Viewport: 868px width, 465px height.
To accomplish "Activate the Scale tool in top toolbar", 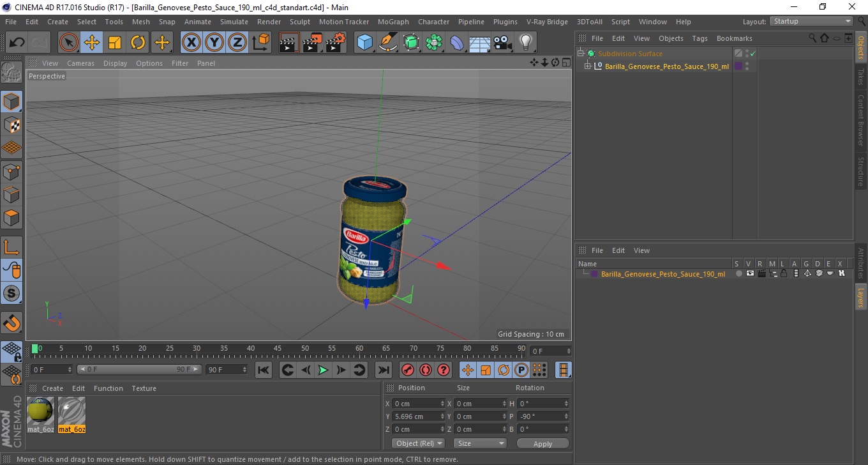I will point(115,43).
